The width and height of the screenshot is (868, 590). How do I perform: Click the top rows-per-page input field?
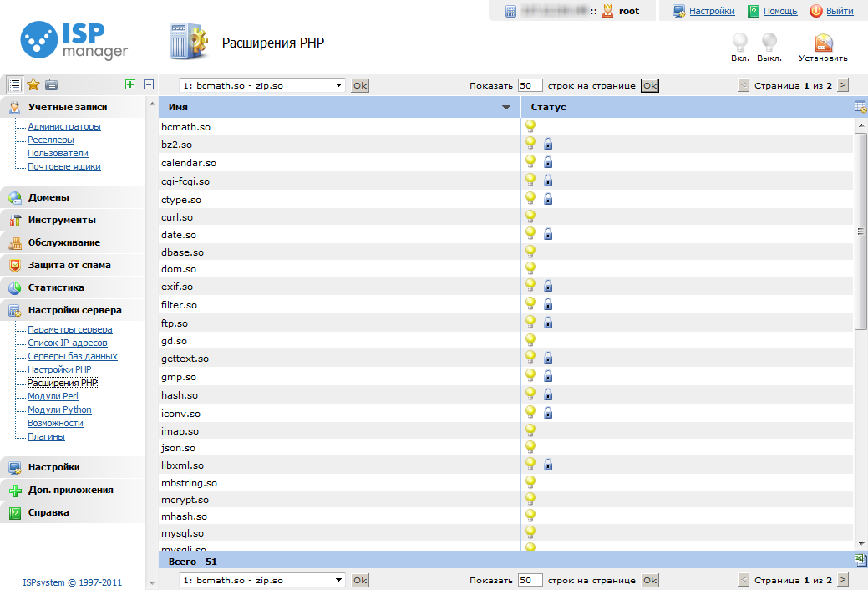(x=530, y=85)
